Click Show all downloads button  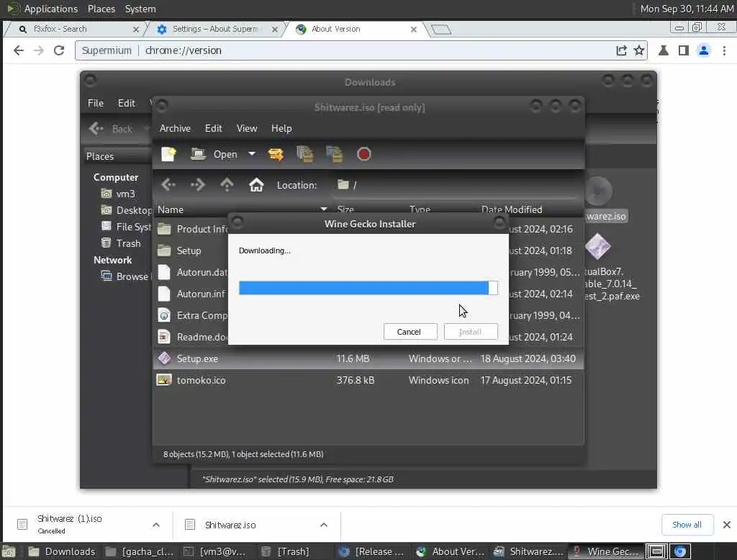[x=687, y=525]
